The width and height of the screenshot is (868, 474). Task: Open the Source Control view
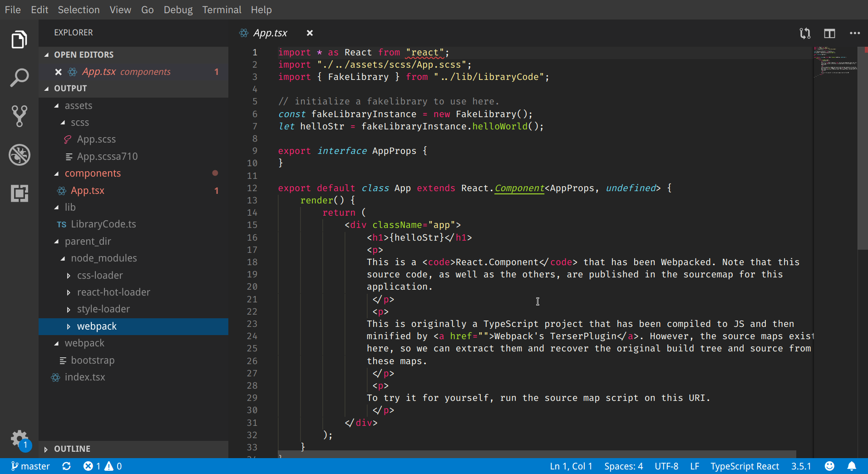coord(19,116)
